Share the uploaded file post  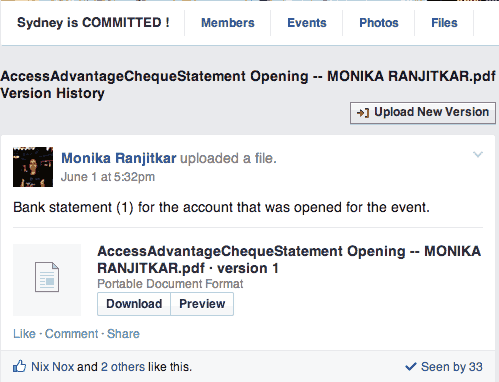123,334
